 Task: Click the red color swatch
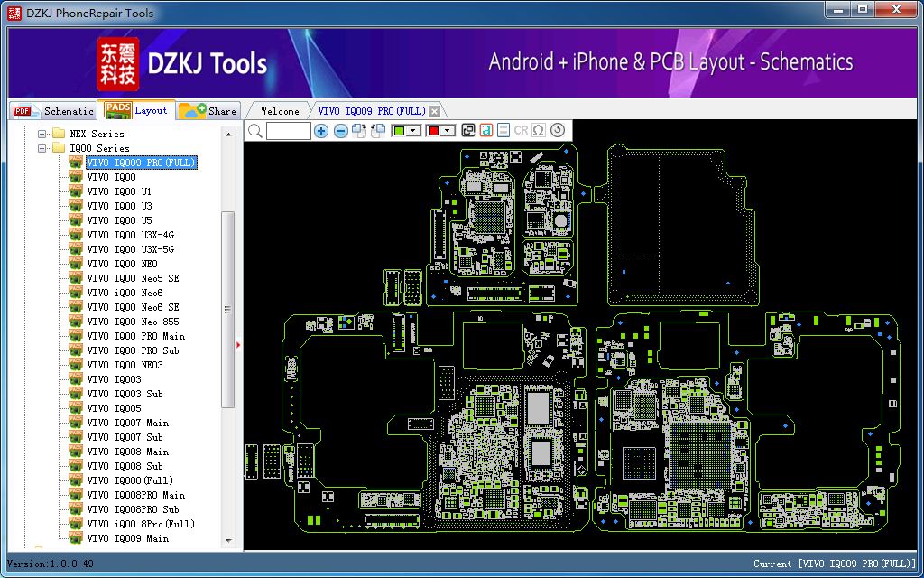click(434, 131)
